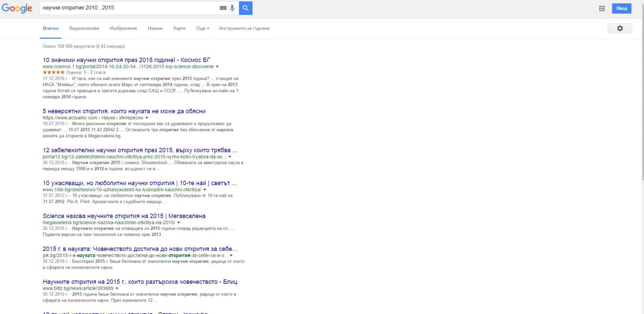Open Google apps grid

click(602, 8)
